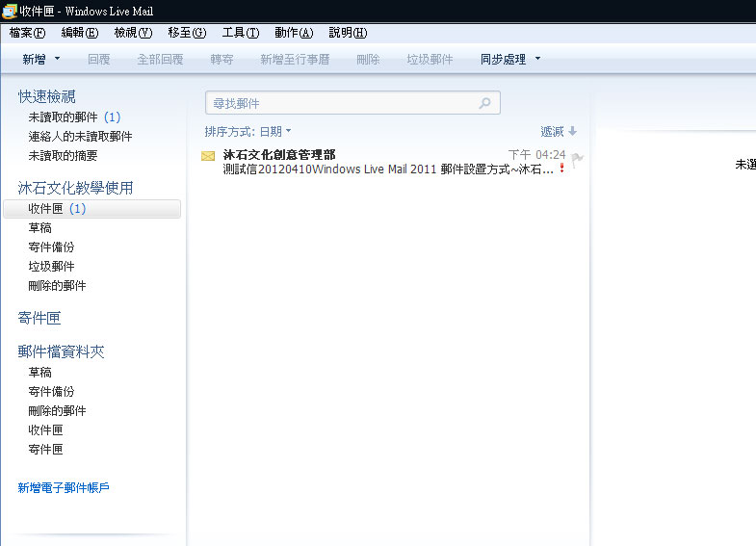This screenshot has height=546, width=756.
Task: Open 未讀取的郵件 (1) quick view
Action: pyautogui.click(x=74, y=117)
